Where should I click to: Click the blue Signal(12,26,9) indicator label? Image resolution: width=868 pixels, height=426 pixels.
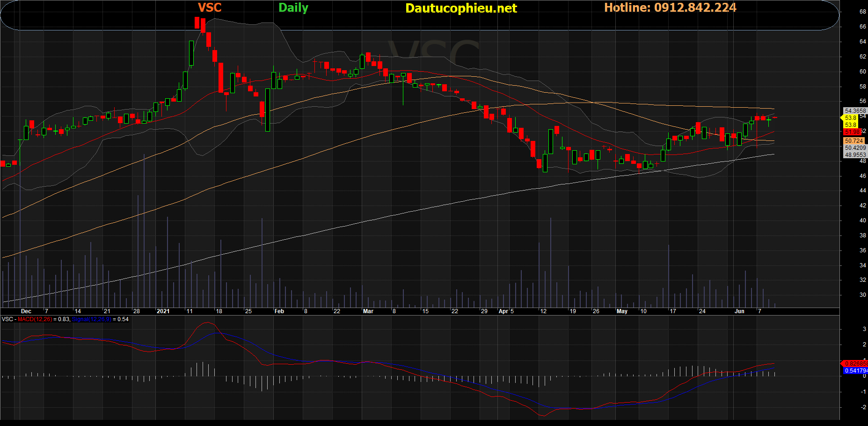coord(92,319)
